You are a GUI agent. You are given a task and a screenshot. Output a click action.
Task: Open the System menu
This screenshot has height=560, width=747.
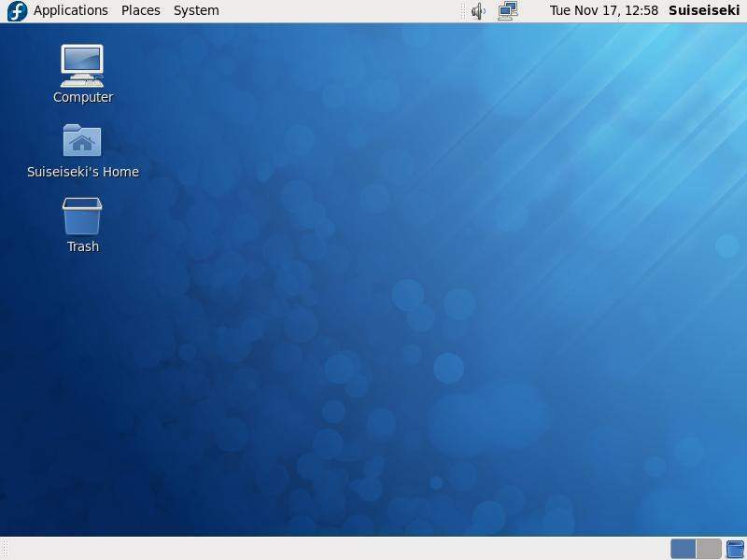tap(195, 10)
